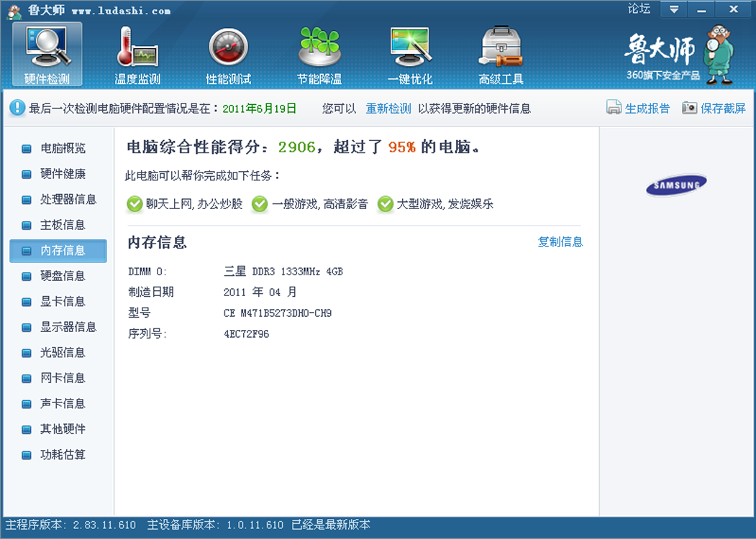Click the 生成报告 generate report link

pyautogui.click(x=647, y=109)
